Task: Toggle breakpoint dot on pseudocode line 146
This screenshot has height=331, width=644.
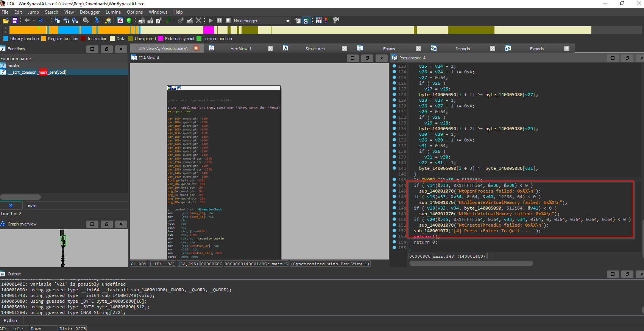Action: coord(394,196)
